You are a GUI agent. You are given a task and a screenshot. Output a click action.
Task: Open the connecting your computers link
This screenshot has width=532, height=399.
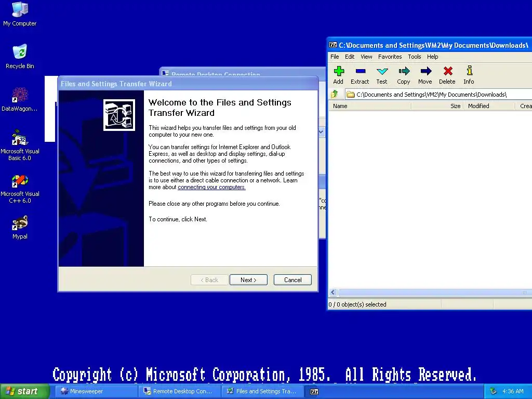click(212, 187)
